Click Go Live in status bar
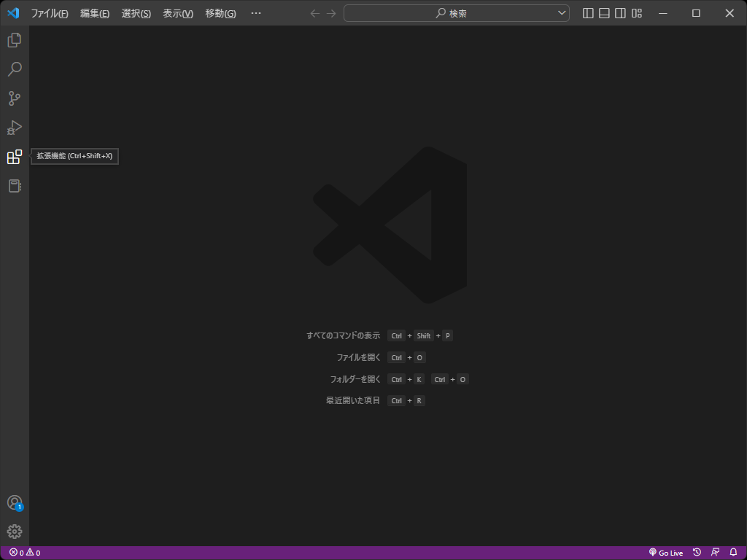 666,553
